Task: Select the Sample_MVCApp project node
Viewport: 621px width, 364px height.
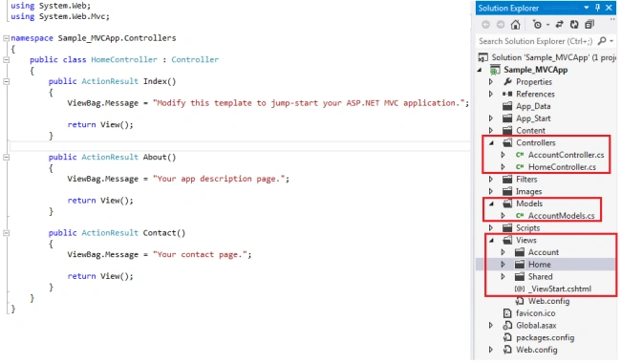Action: (535, 70)
